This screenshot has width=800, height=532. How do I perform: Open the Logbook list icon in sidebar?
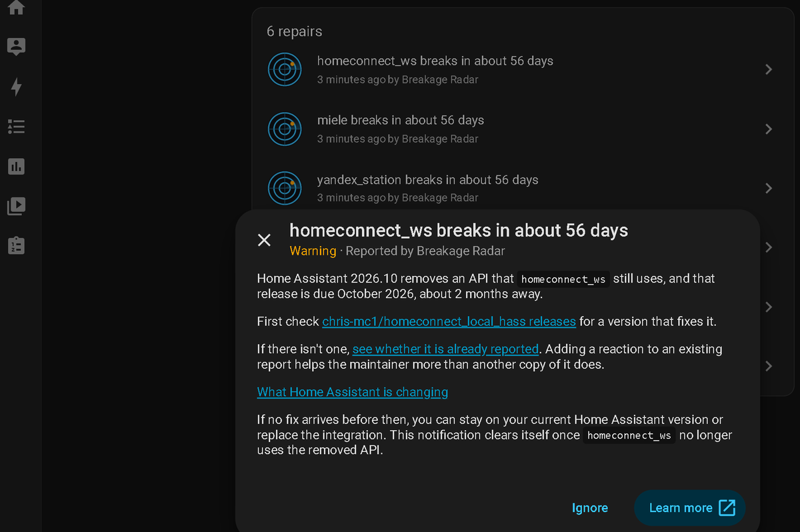16,126
